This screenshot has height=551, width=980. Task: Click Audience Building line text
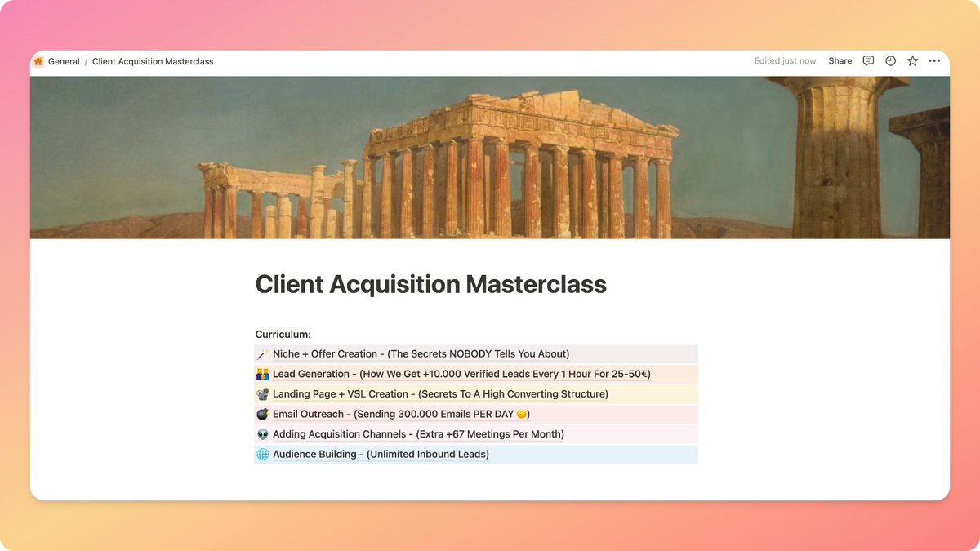tap(381, 454)
